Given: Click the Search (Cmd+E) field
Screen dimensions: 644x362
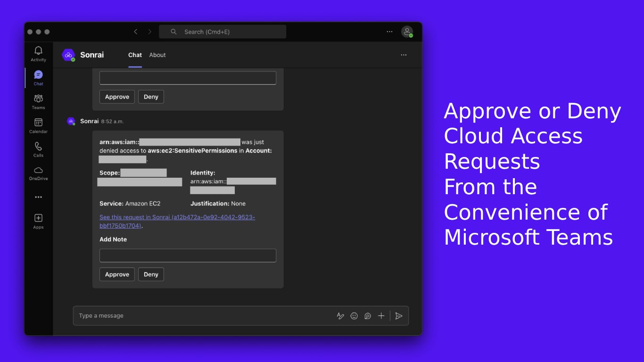Looking at the screenshot, I should click(x=223, y=32).
